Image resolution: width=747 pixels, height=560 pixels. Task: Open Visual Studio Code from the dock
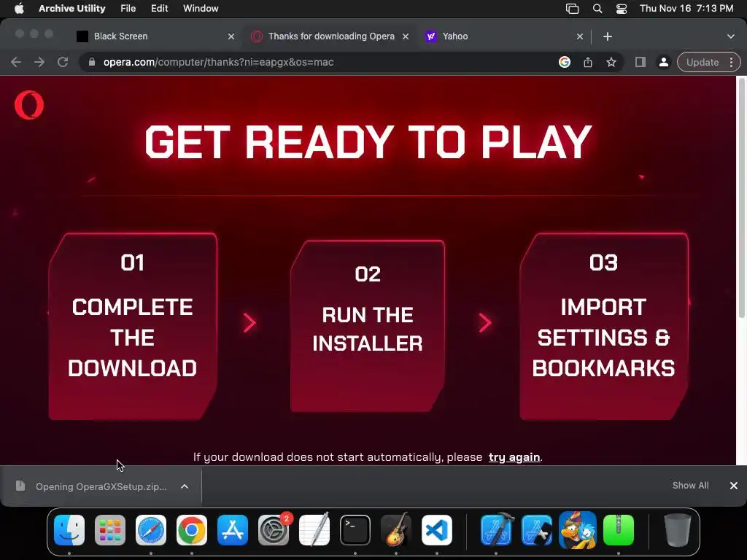(437, 530)
